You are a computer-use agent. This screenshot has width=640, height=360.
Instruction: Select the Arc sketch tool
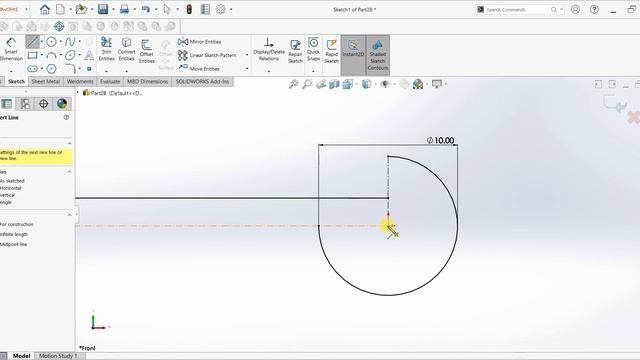click(x=51, y=55)
